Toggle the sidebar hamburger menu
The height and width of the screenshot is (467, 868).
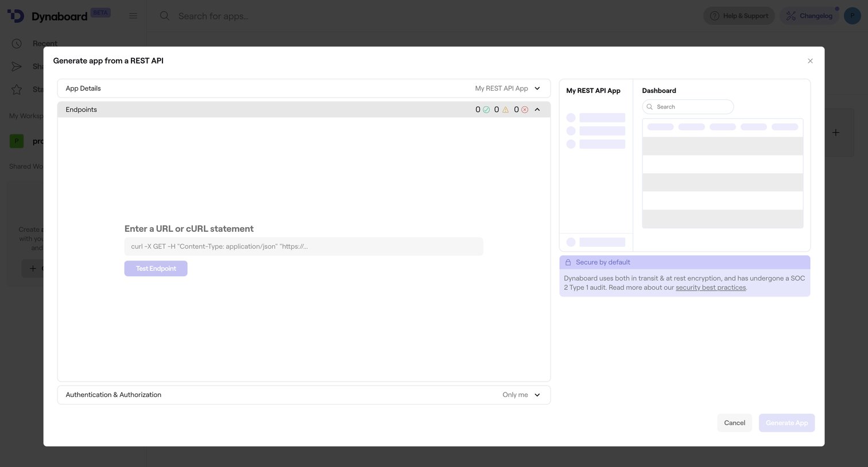click(x=133, y=15)
